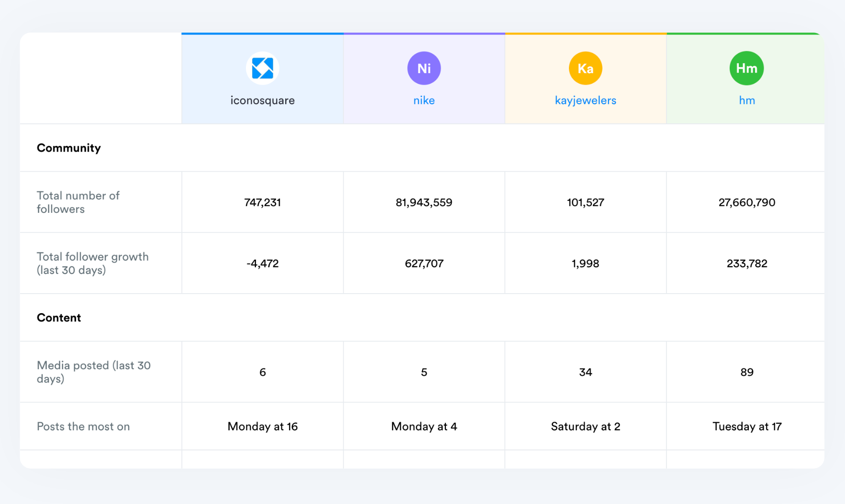This screenshot has width=845, height=504.
Task: Click Nike's Monday at 4 posting time
Action: pos(423,426)
